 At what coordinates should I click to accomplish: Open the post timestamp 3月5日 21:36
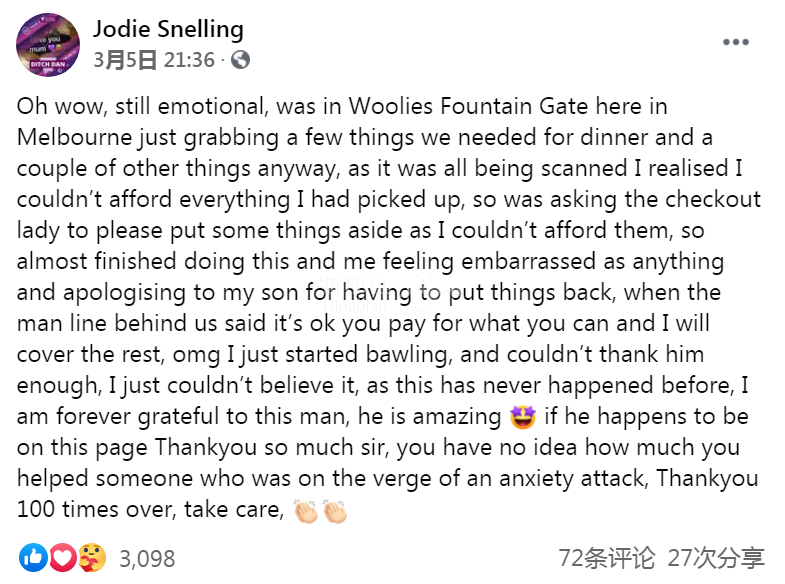coord(154,60)
